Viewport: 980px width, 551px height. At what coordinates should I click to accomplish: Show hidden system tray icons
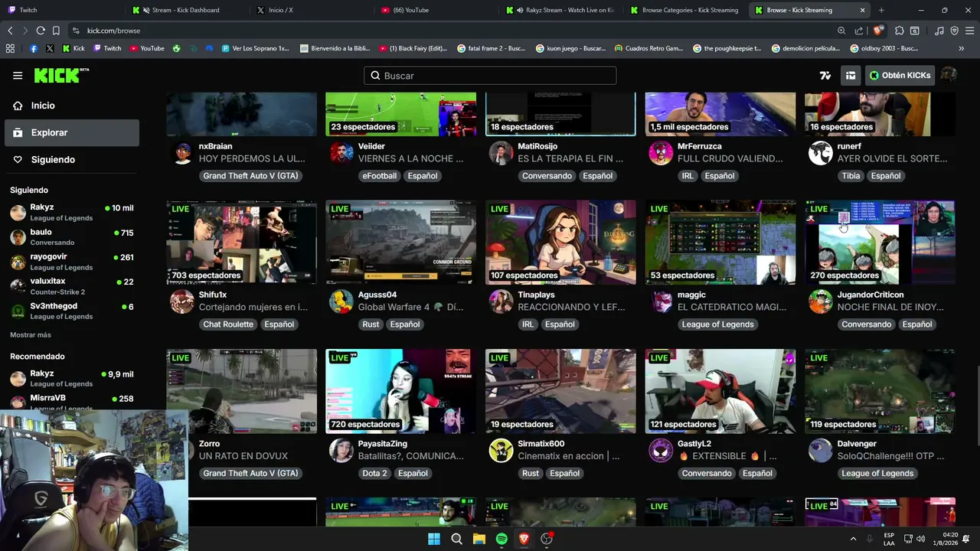[x=853, y=539]
